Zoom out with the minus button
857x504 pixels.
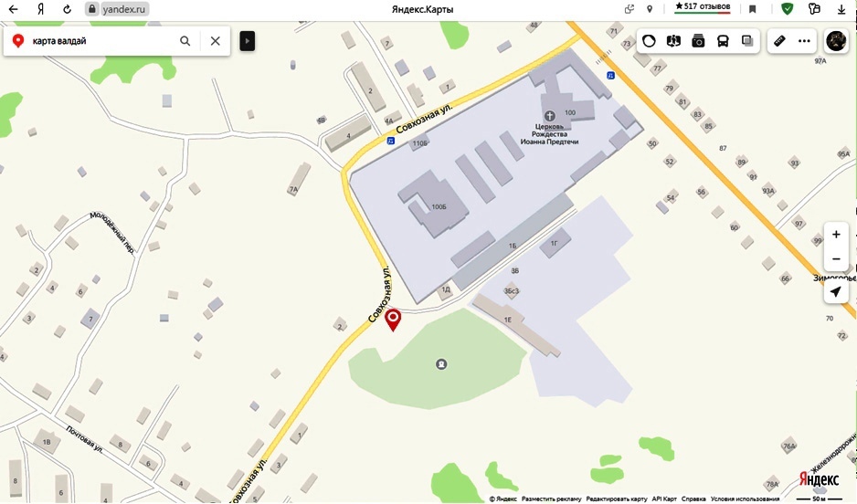click(x=836, y=258)
